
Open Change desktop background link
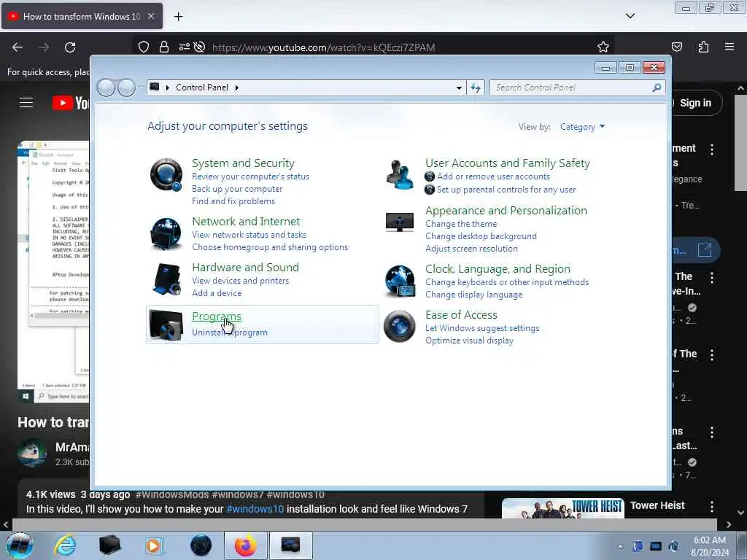click(x=481, y=236)
